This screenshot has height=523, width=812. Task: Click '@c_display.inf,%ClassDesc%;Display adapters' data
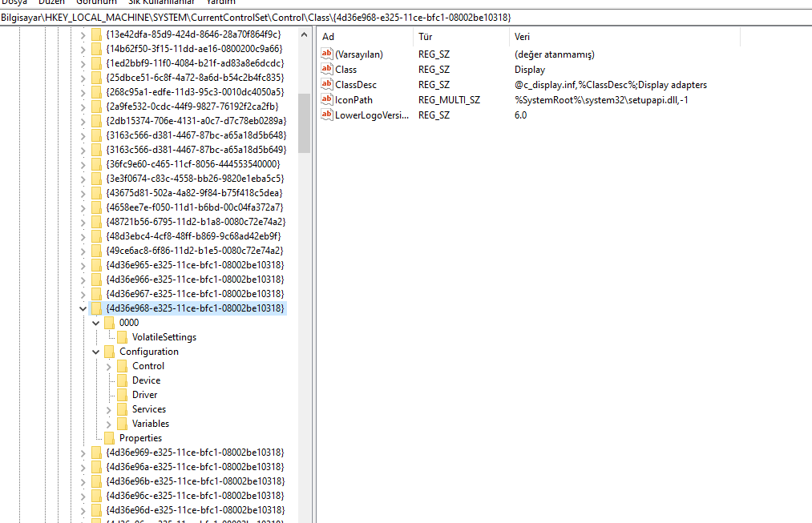click(611, 85)
